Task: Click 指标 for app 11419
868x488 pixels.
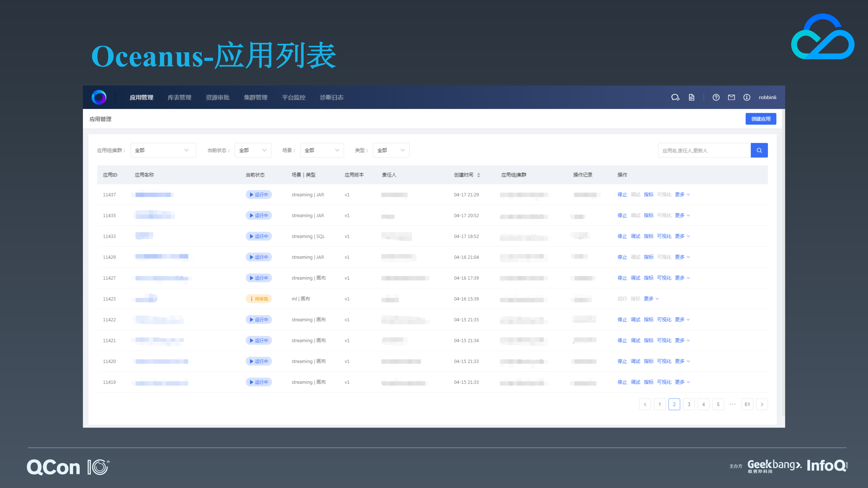Action: click(649, 382)
